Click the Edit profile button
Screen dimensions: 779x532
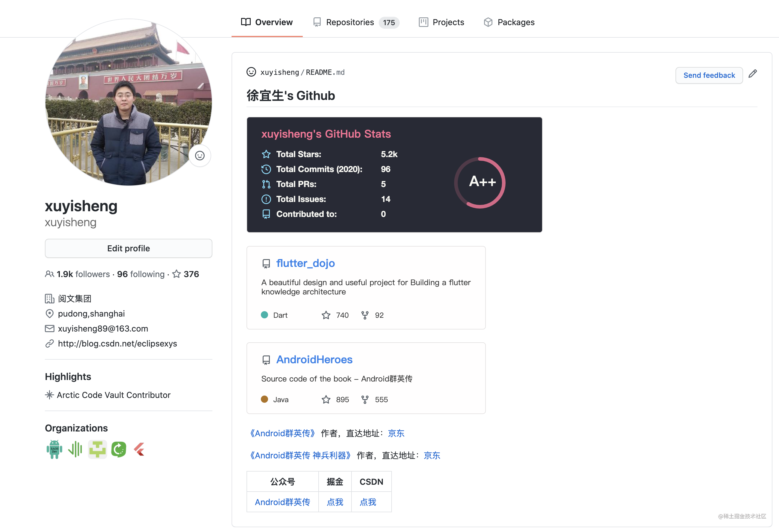click(x=128, y=248)
